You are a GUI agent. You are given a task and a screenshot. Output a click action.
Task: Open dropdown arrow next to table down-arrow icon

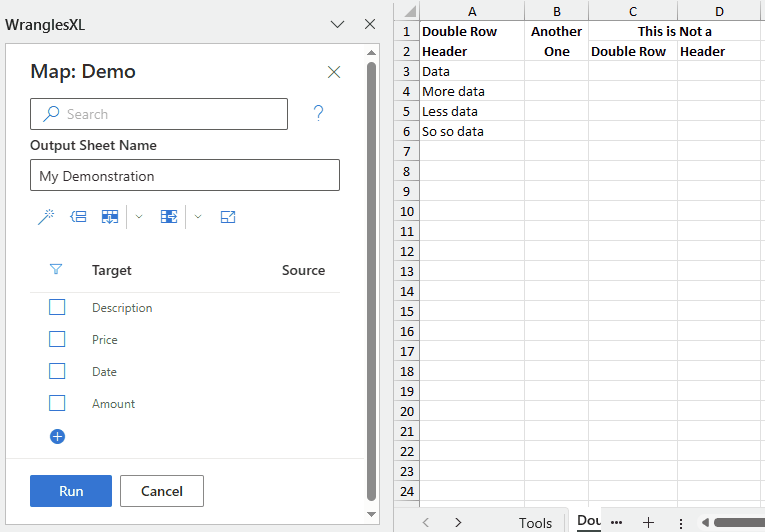point(139,217)
